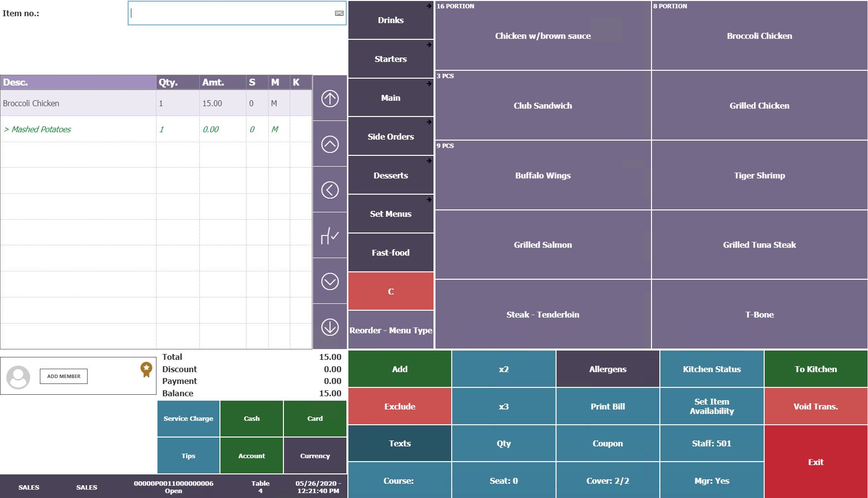Select the Mashed Potatoes order line
The width and height of the screenshot is (868, 498).
click(x=156, y=129)
